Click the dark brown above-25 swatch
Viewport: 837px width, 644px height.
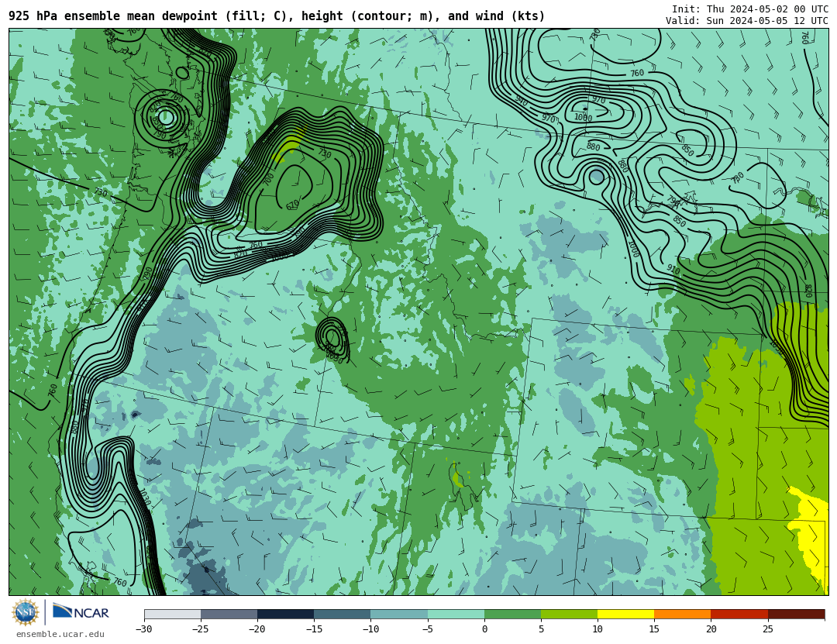[797, 615]
